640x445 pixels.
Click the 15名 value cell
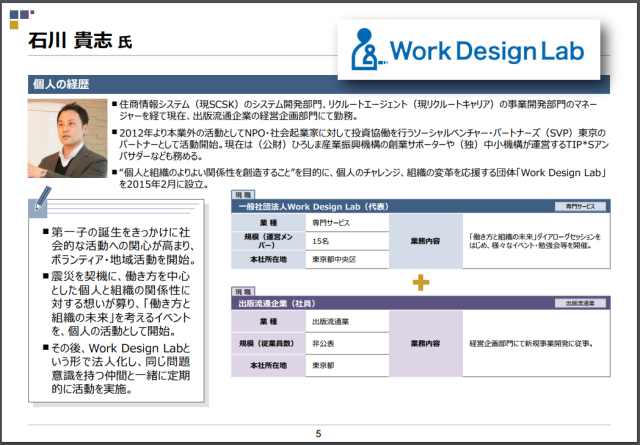(x=347, y=241)
